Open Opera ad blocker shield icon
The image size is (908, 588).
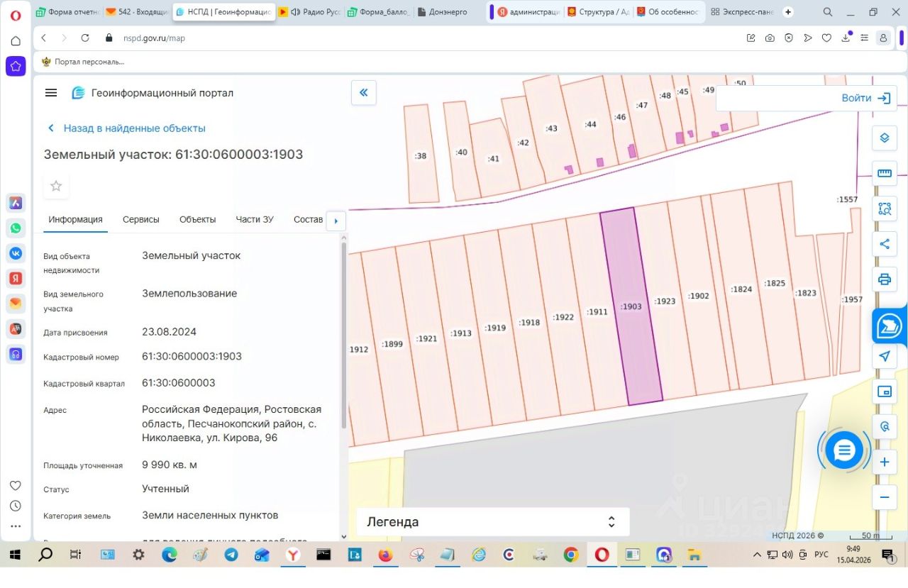pyautogui.click(x=789, y=38)
